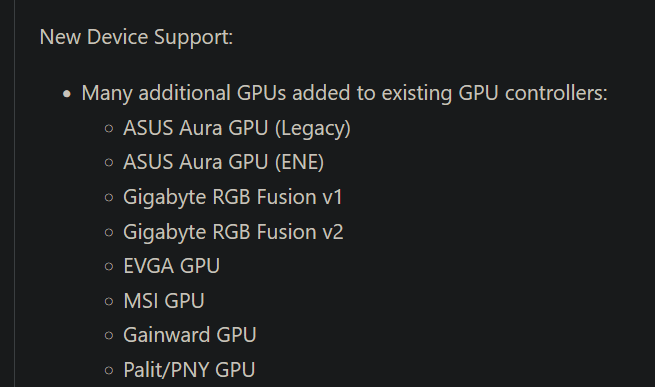
Task: Click hollow bullet beside ASUS Aura GPU (ENE)
Action: point(109,163)
